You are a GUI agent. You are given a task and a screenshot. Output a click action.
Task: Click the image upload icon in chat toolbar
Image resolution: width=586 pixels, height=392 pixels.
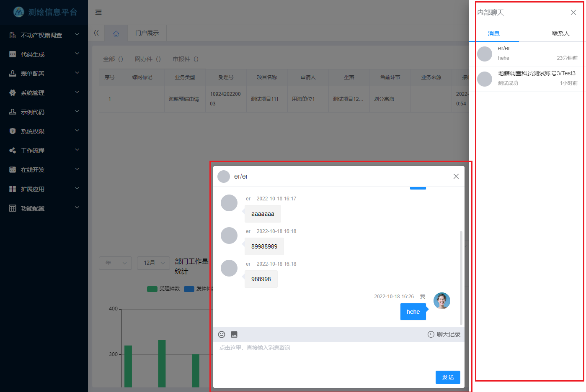click(234, 334)
